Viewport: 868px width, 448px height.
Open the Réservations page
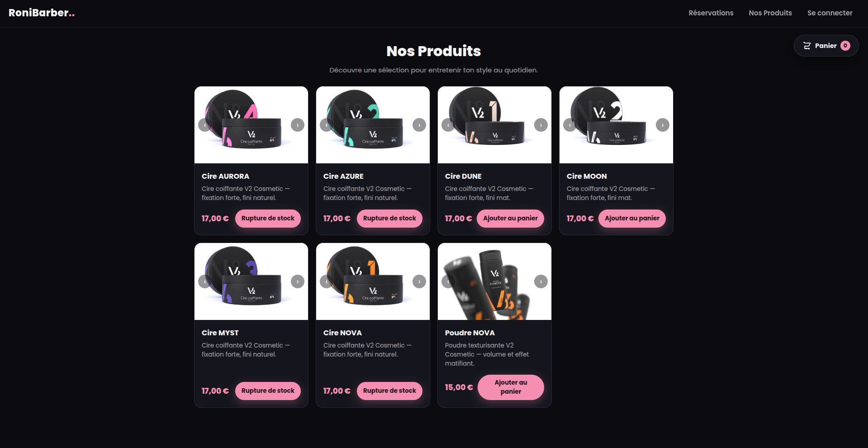click(x=711, y=13)
